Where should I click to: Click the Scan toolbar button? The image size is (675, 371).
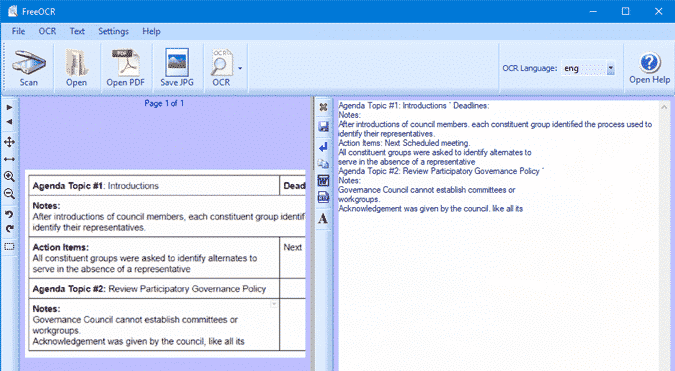tap(28, 68)
